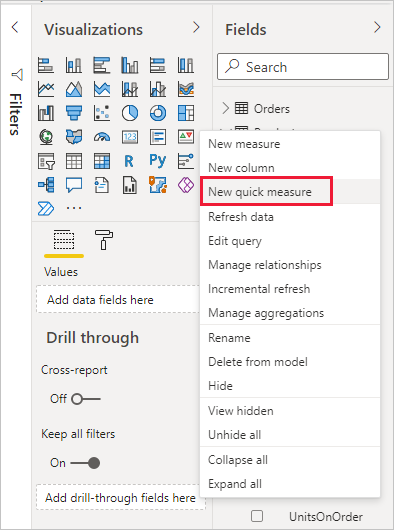Select the Filled map visual
The image size is (394, 530).
(74, 137)
